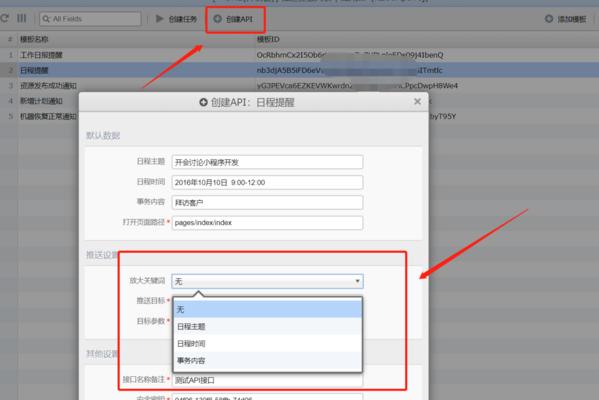Image resolution: width=599 pixels, height=400 pixels.
Task: Select the 新增计划通知 template row
Action: click(x=41, y=101)
